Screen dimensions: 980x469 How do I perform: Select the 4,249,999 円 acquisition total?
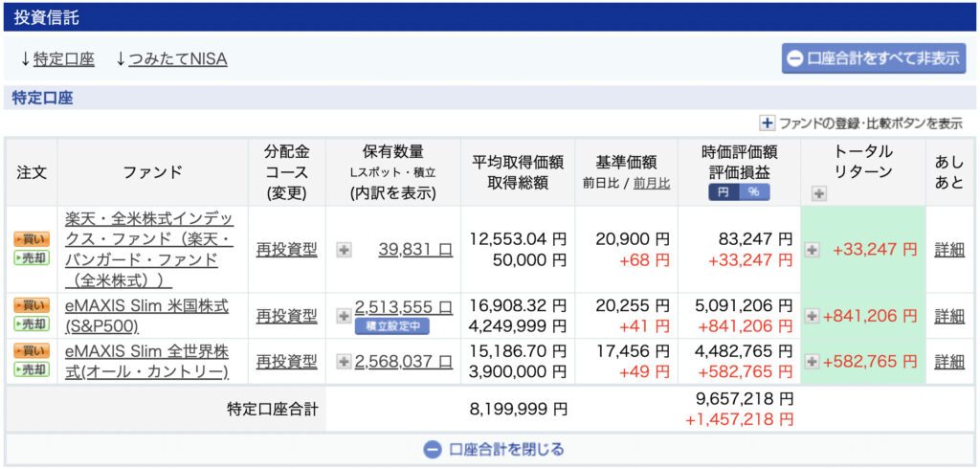pos(518,325)
